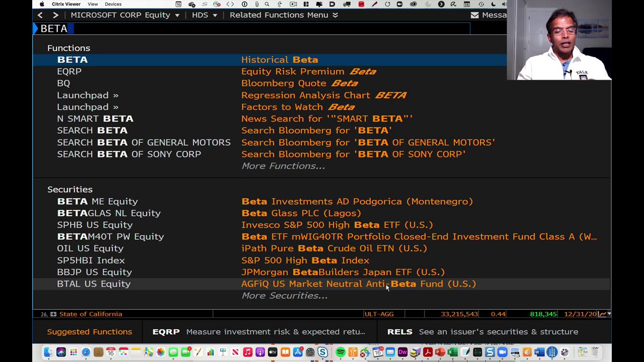The width and height of the screenshot is (644, 362).
Task: Click More Securities... link
Action: 284,296
